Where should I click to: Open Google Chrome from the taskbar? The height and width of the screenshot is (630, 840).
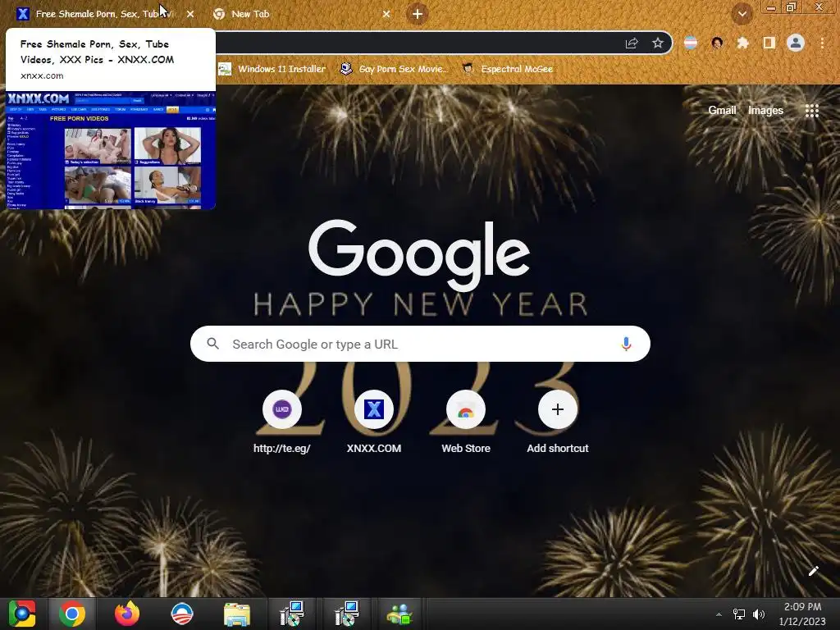click(x=72, y=614)
